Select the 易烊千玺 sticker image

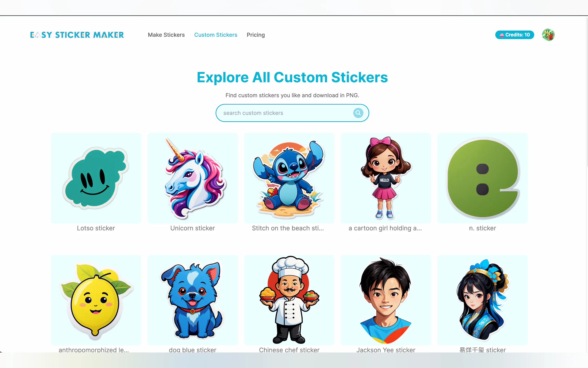tap(482, 300)
